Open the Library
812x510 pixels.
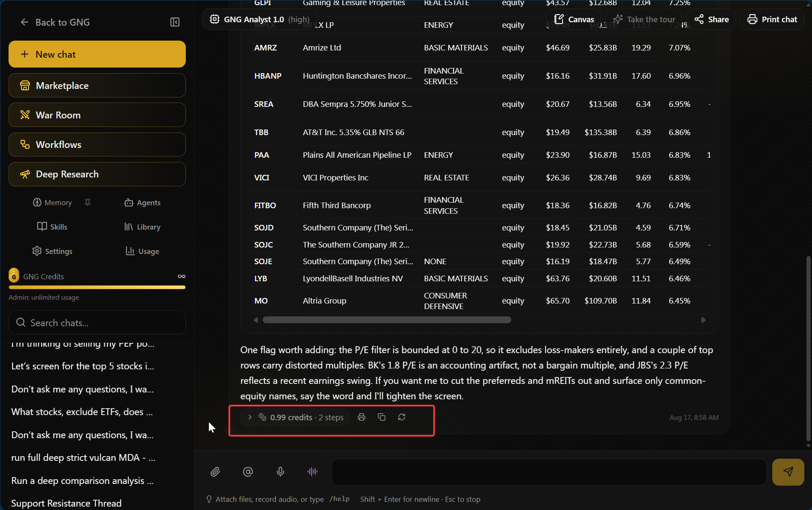142,227
